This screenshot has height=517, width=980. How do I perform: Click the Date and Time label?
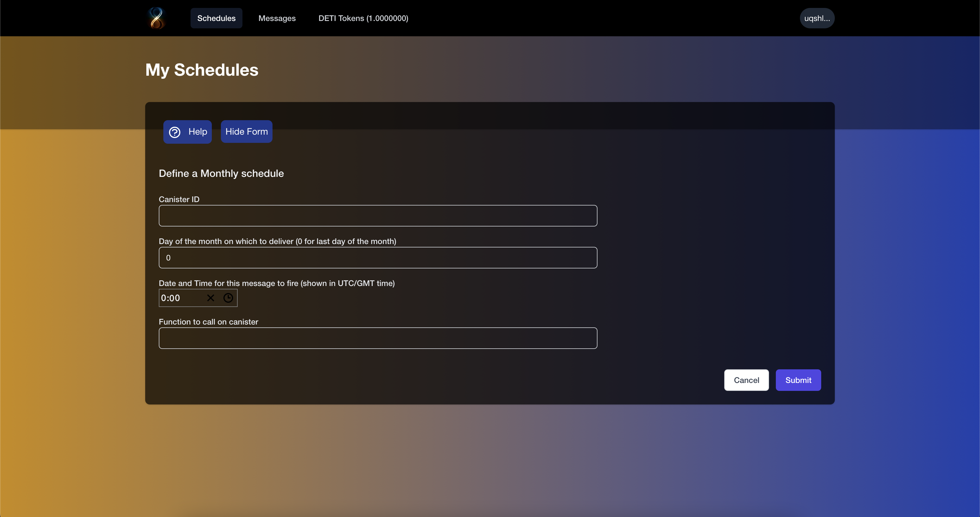[276, 283]
